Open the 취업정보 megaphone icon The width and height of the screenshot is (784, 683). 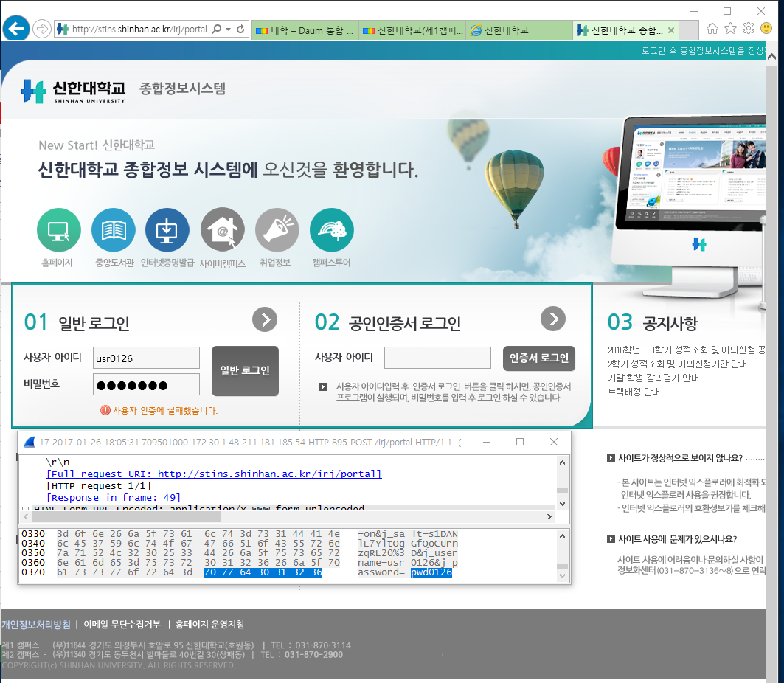tap(277, 230)
